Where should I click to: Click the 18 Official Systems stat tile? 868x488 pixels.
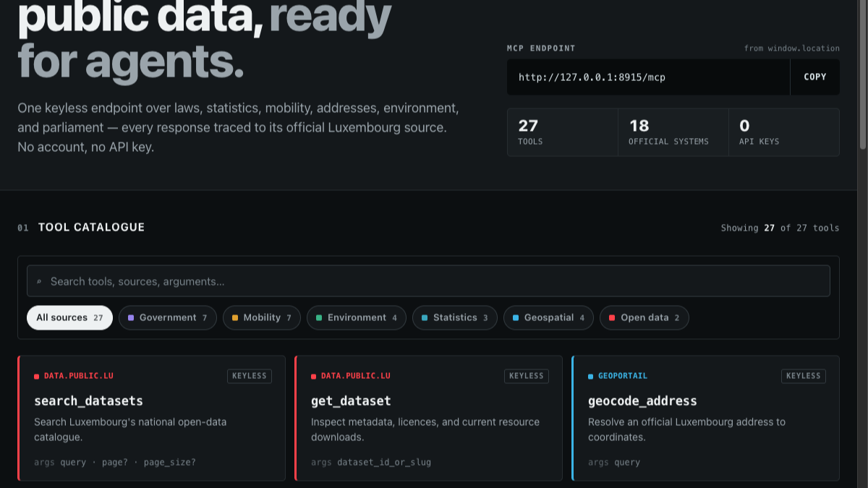coord(673,132)
